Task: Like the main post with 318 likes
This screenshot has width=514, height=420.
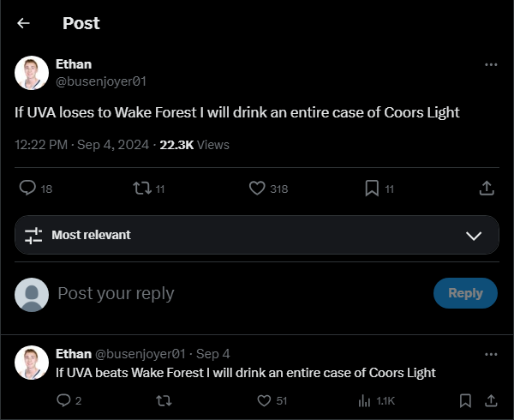Action: click(257, 188)
